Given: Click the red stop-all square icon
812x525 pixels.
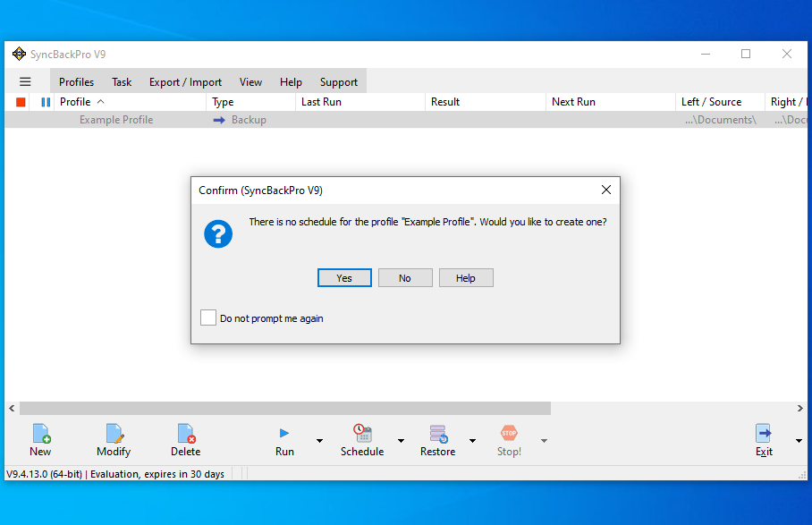Looking at the screenshot, I should tap(21, 102).
